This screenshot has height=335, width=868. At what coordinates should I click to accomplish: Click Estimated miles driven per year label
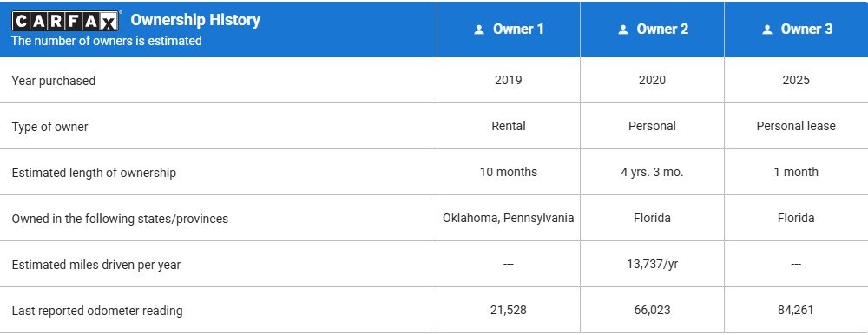click(96, 265)
